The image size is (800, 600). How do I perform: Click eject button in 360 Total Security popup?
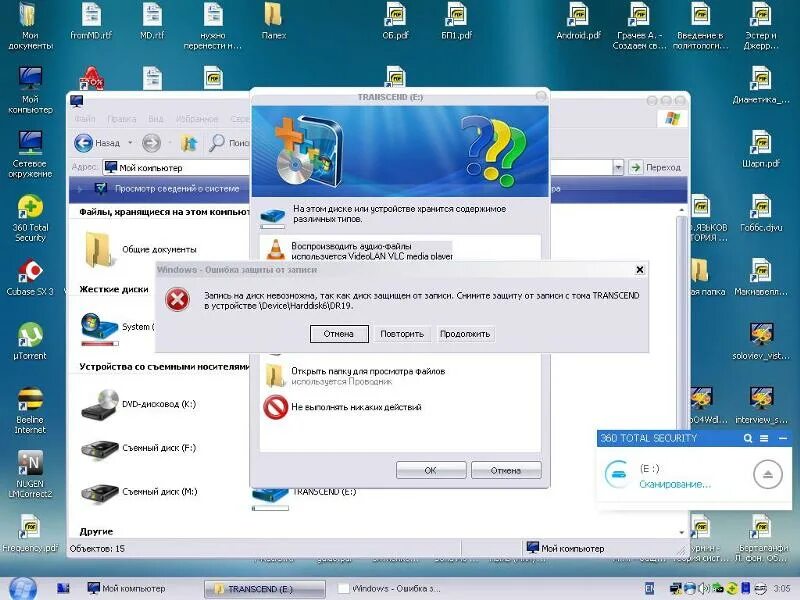pos(768,474)
